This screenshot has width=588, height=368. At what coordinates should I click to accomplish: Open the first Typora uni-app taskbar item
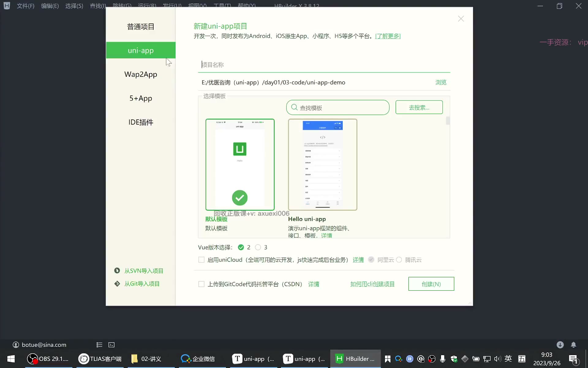254,359
